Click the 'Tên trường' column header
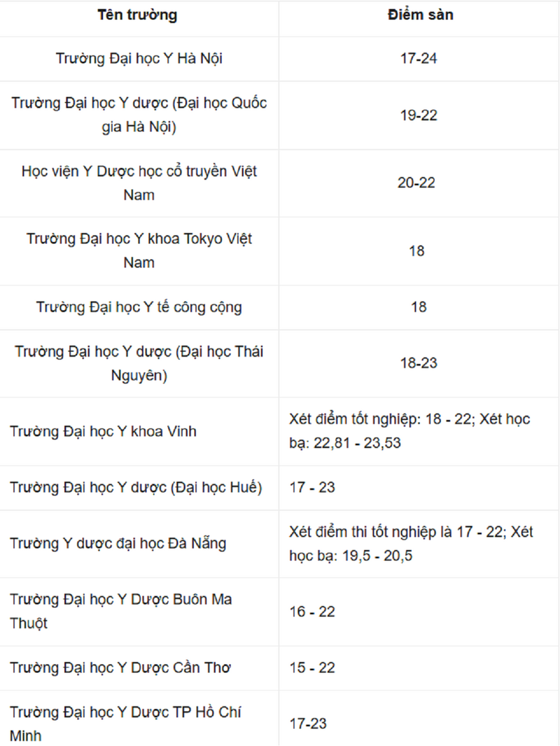This screenshot has width=560, height=746. [x=137, y=15]
